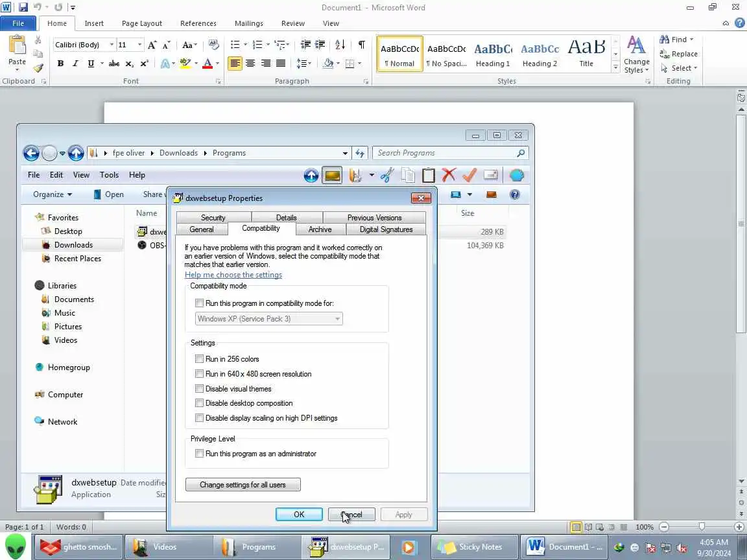The image size is (747, 560).
Task: Click zoom out minus button in Word
Action: [x=664, y=527]
